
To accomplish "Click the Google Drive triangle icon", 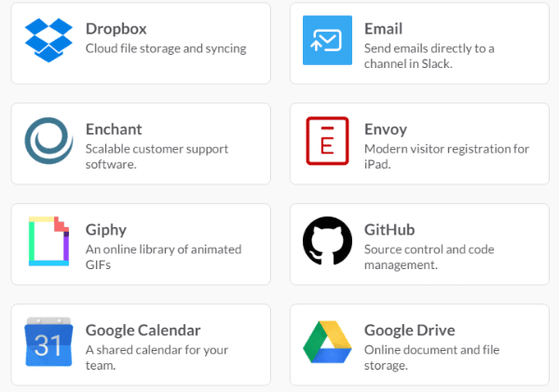I will click(327, 342).
